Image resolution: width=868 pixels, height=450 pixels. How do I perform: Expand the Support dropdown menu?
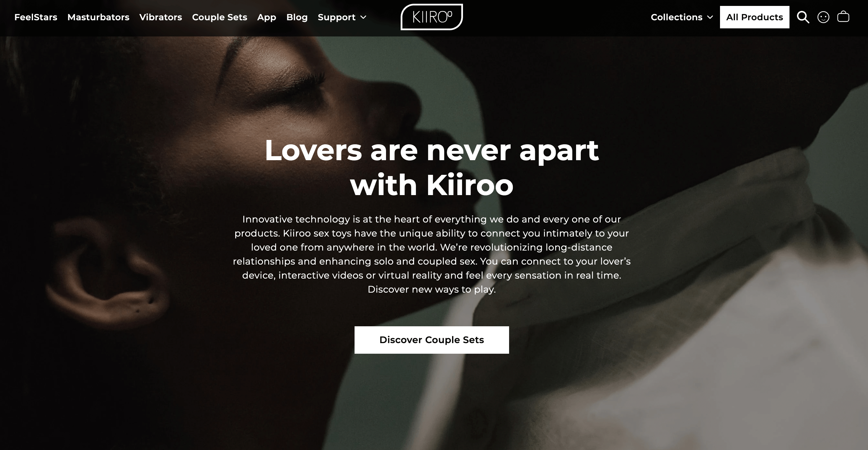[x=342, y=17]
